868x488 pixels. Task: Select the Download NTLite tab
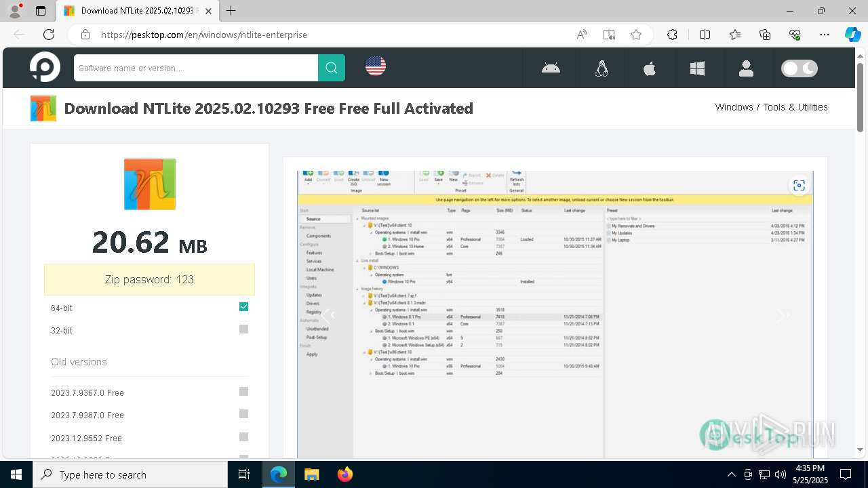coord(138,11)
